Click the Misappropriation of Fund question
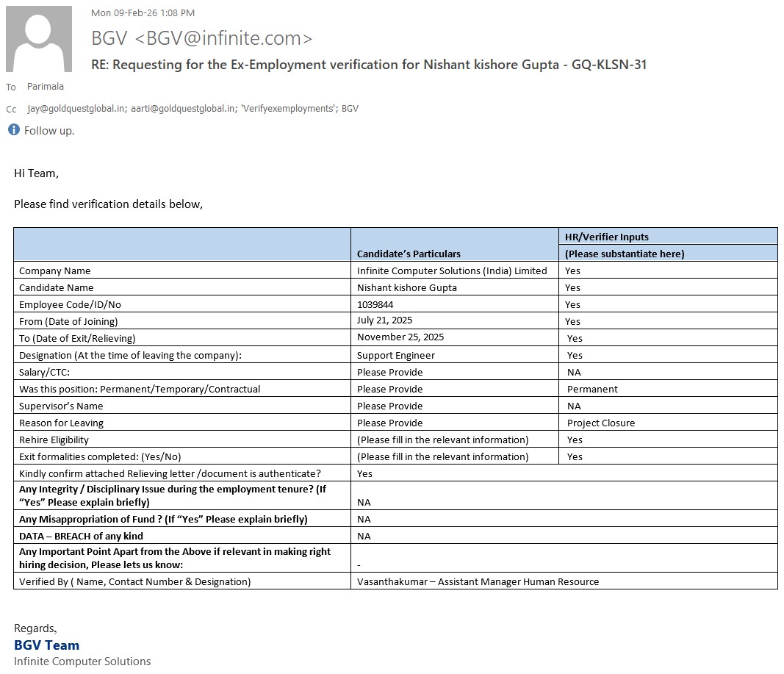The width and height of the screenshot is (784, 674). pyautogui.click(x=163, y=520)
